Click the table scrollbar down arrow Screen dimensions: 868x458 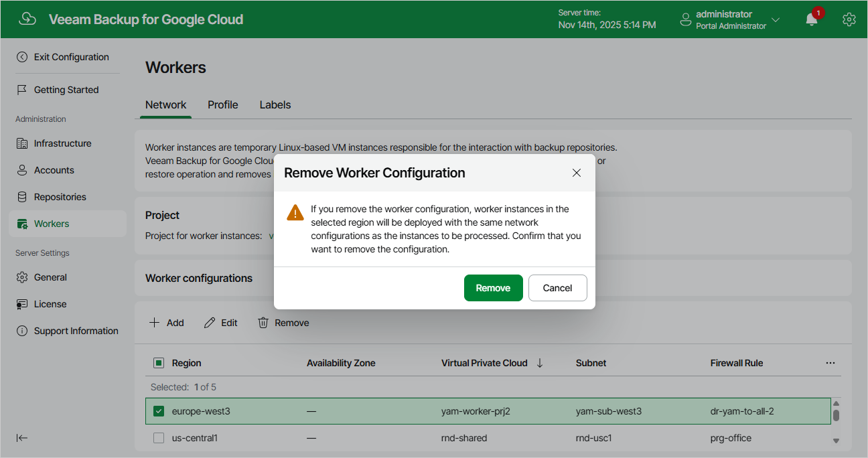(836, 441)
